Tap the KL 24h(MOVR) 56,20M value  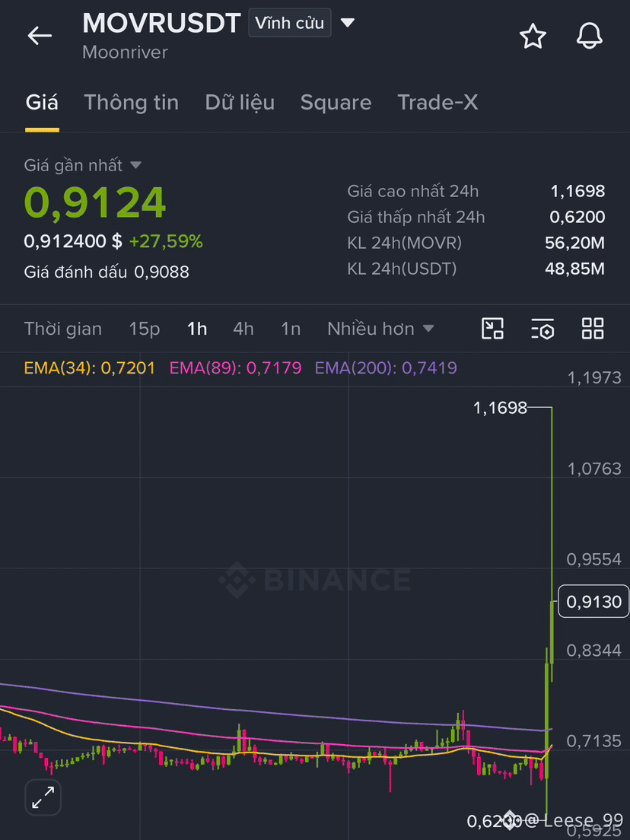[x=574, y=243]
